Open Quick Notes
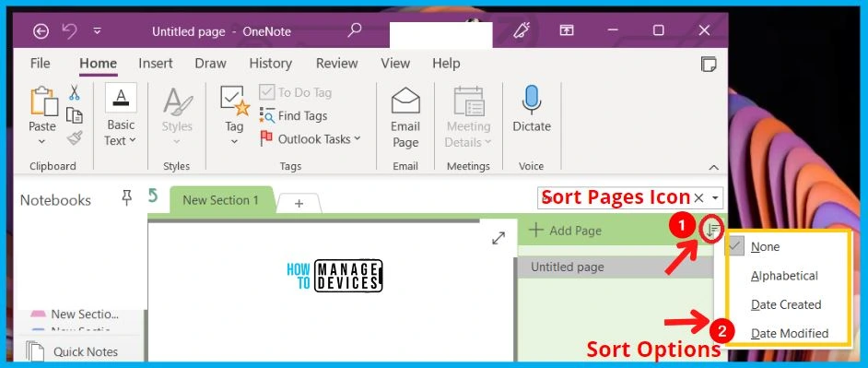Screen dimensions: 868x368 click(x=72, y=352)
